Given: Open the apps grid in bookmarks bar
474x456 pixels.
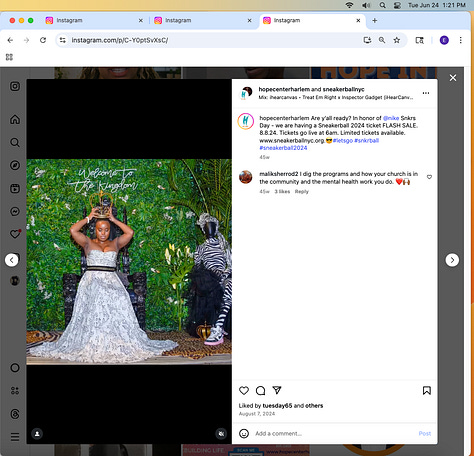Looking at the screenshot, I should coord(9,57).
